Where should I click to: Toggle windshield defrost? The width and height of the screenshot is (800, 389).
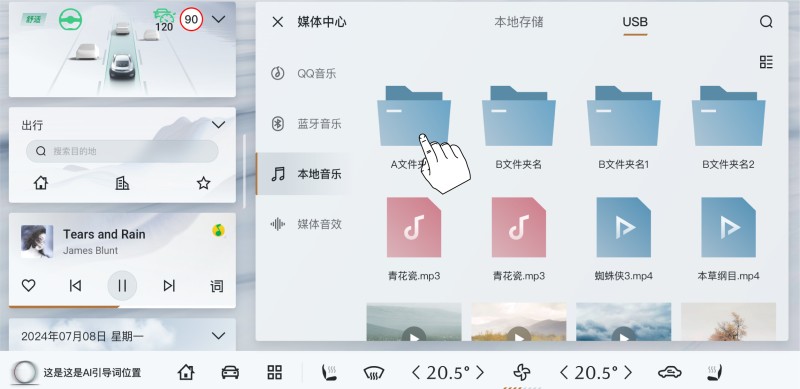[373, 373]
